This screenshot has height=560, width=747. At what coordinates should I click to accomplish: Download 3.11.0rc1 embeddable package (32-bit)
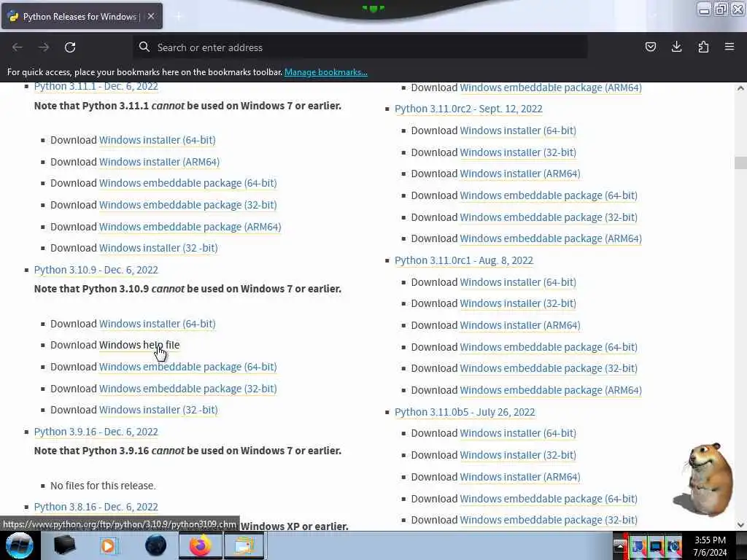click(x=549, y=368)
